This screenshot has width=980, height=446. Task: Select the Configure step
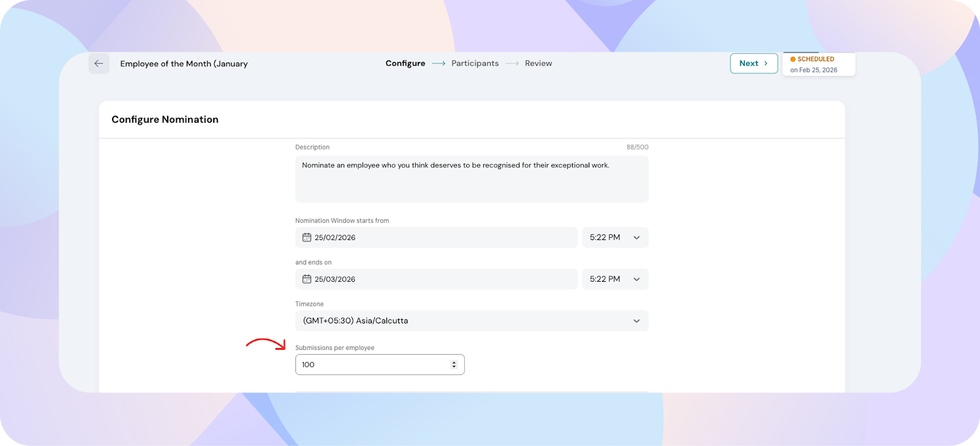coord(405,64)
